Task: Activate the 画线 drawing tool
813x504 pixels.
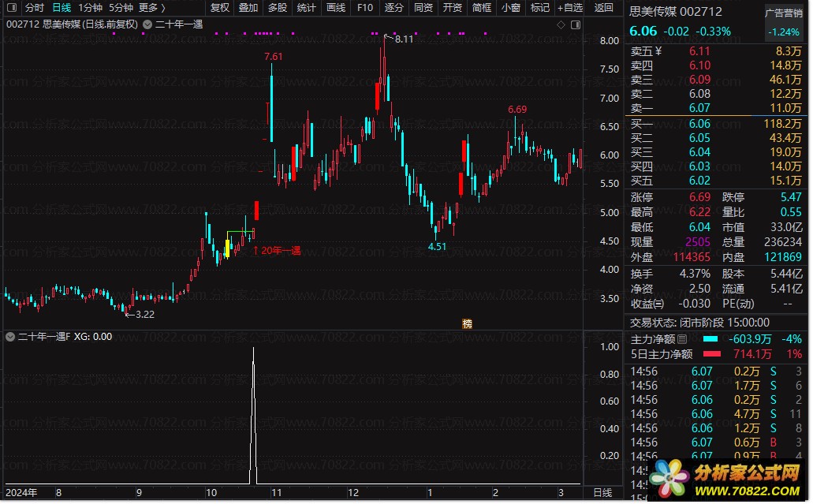Action: 336,8
